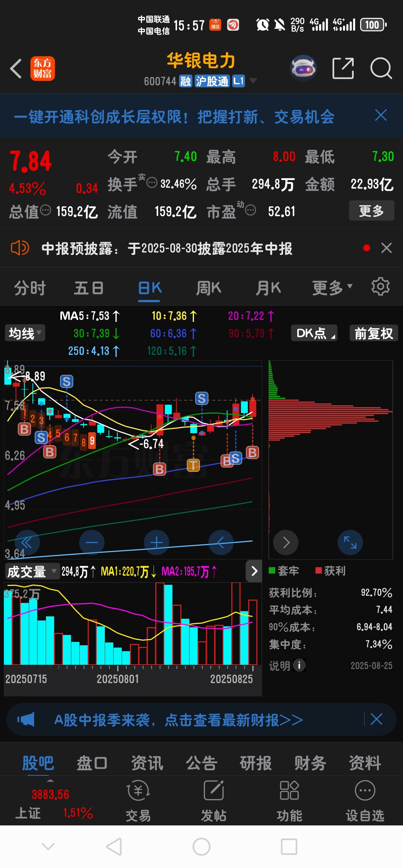Viewport: 403px width, 868px height.
Task: Tap the 更多 button beside 市盈
Action: (x=371, y=211)
